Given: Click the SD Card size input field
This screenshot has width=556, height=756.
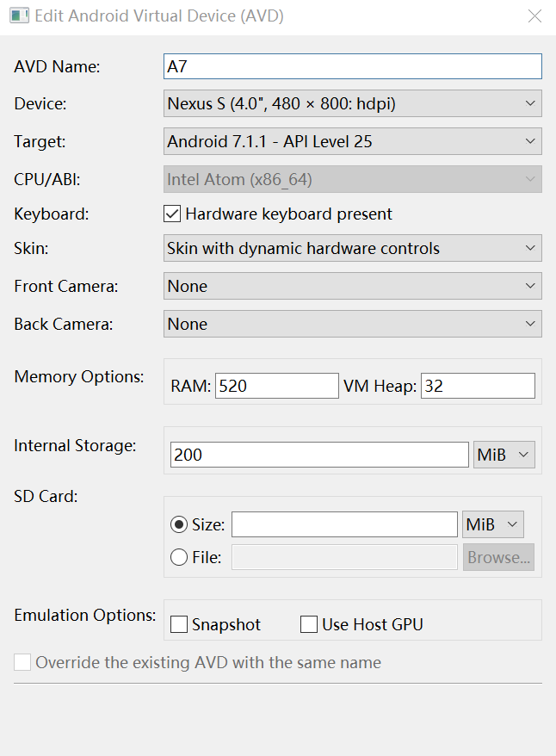Looking at the screenshot, I should tap(344, 524).
